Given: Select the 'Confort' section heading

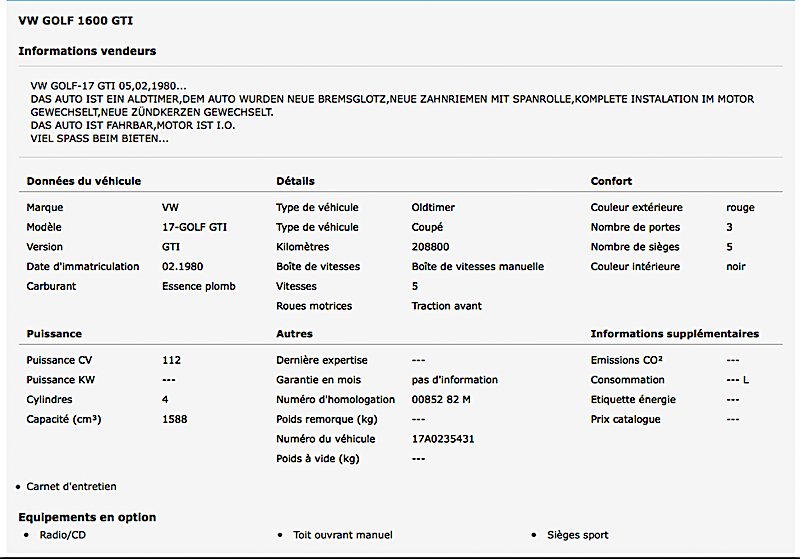Looking at the screenshot, I should click(611, 181).
